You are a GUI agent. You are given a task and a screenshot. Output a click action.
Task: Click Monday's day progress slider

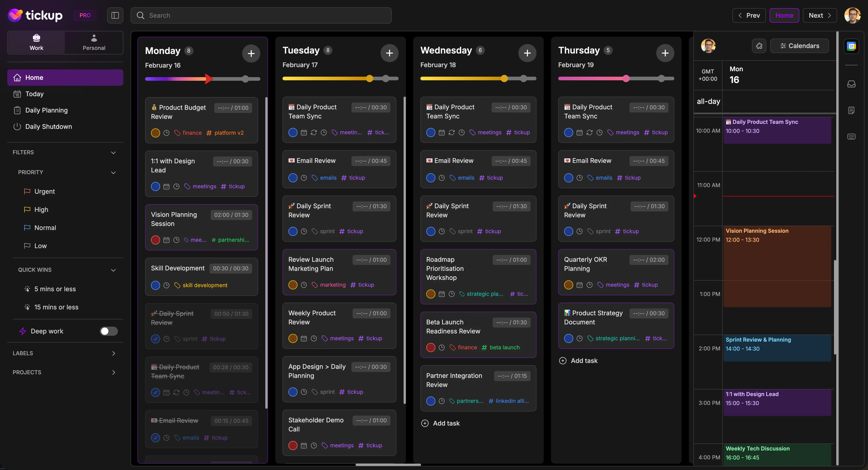202,78
